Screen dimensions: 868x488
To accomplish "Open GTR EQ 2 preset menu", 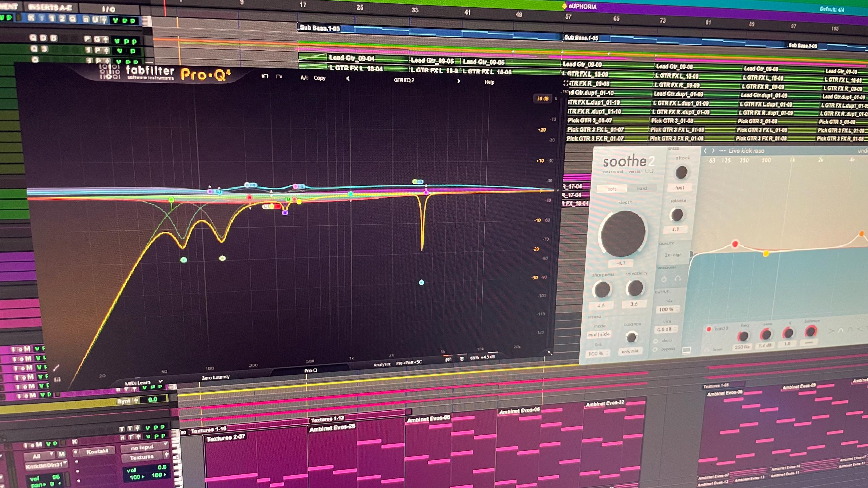I will pos(404,80).
